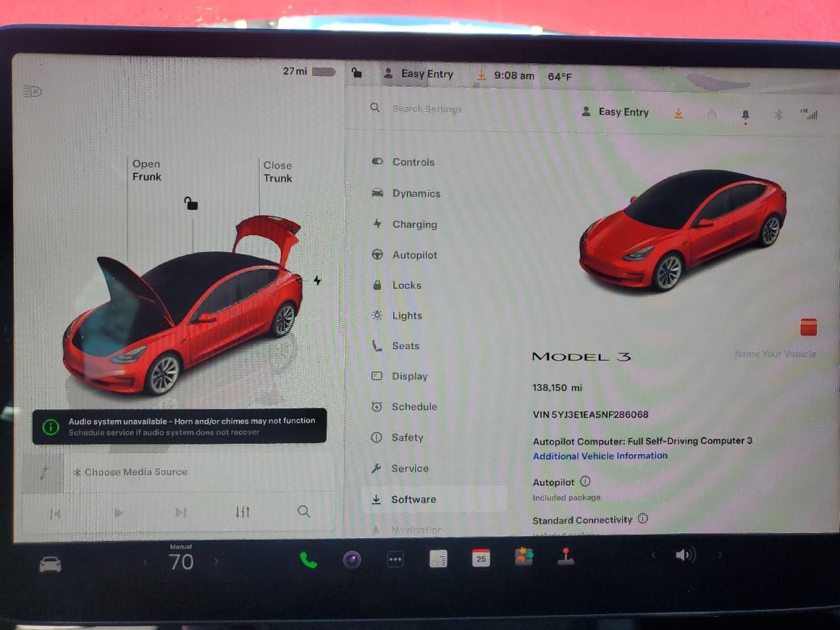Image resolution: width=840 pixels, height=630 pixels.
Task: Select the Autopilot settings menu item
Action: pos(414,255)
